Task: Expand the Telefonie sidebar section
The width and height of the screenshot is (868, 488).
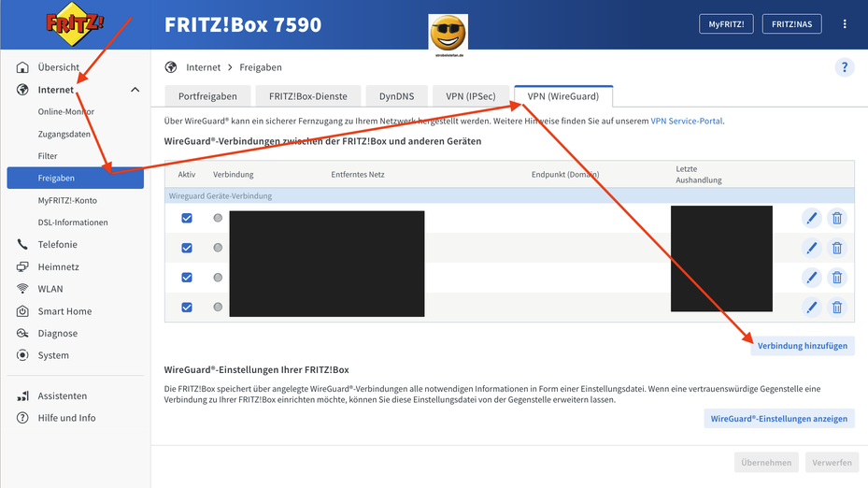Action: point(58,244)
